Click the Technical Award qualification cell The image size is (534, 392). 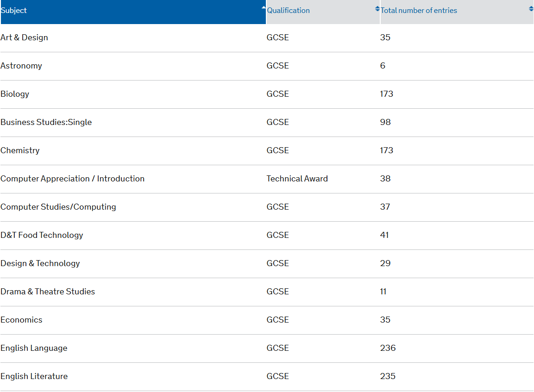point(297,179)
